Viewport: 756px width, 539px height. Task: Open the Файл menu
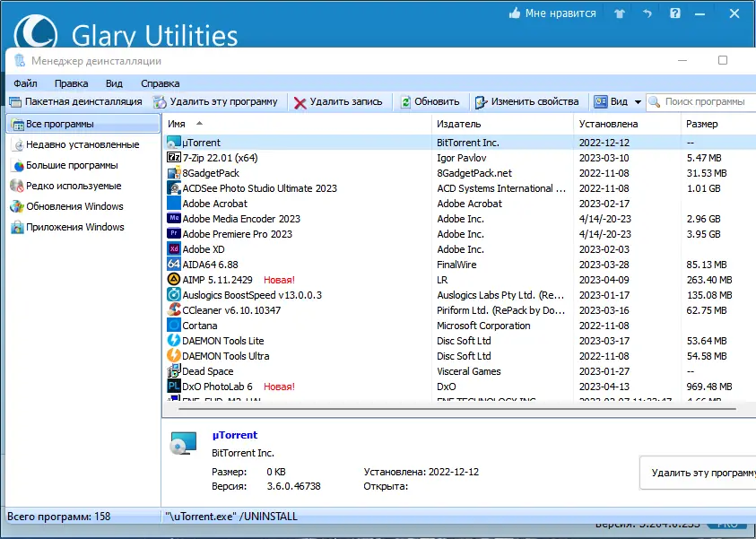point(25,83)
